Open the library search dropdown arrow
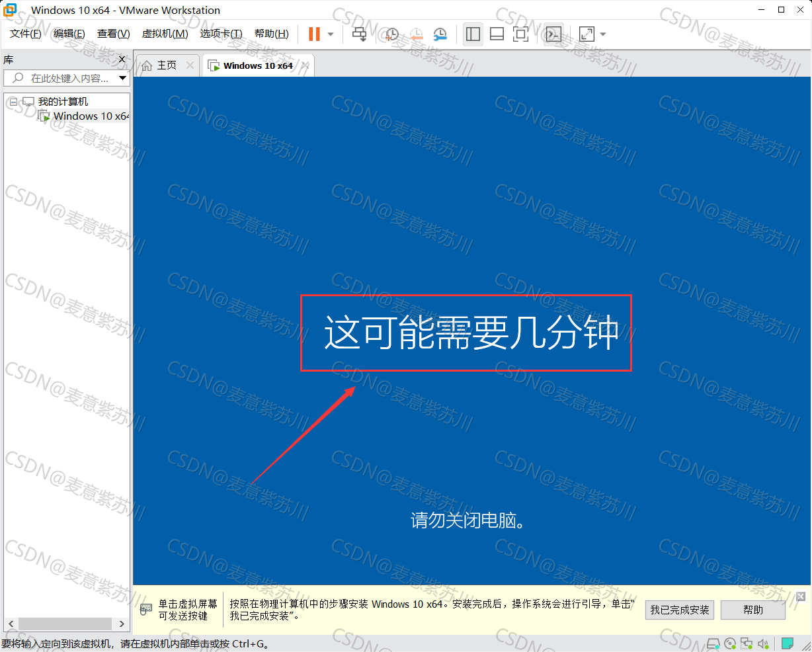 click(122, 78)
